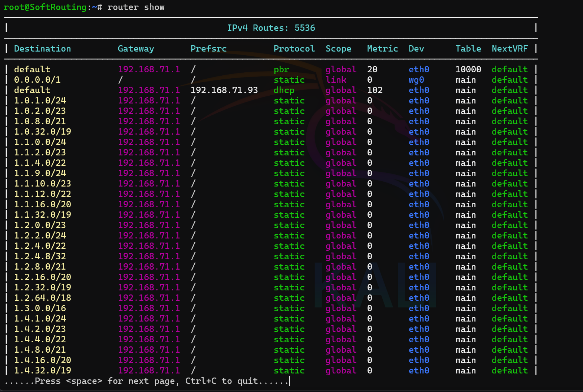Click the dhcp protocol value
This screenshot has height=392, width=583.
click(x=284, y=90)
